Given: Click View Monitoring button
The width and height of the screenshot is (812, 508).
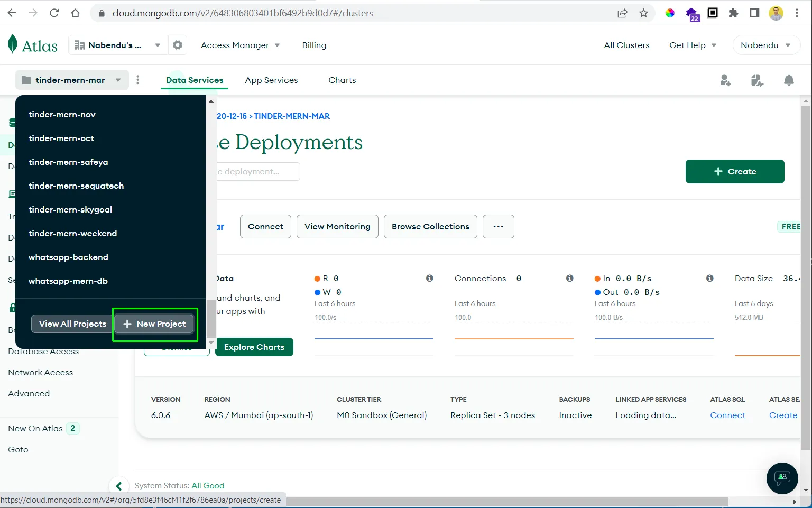Looking at the screenshot, I should pyautogui.click(x=337, y=226).
